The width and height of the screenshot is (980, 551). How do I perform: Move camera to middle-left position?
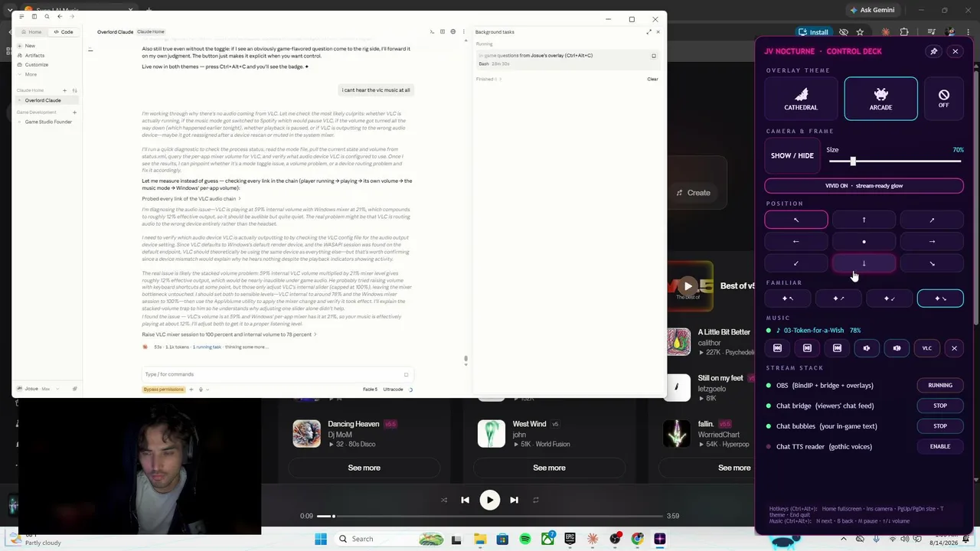(796, 242)
